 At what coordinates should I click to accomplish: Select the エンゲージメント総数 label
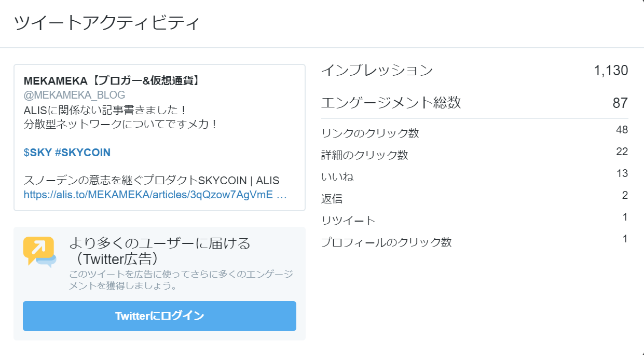click(x=391, y=103)
